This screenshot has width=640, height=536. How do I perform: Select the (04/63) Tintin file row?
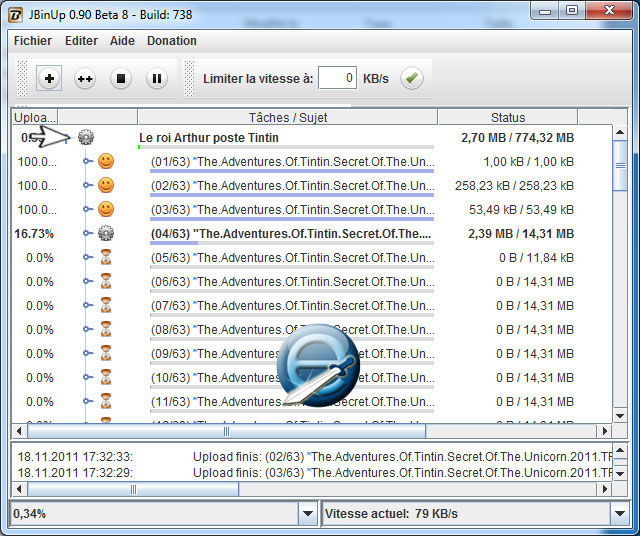(x=291, y=234)
